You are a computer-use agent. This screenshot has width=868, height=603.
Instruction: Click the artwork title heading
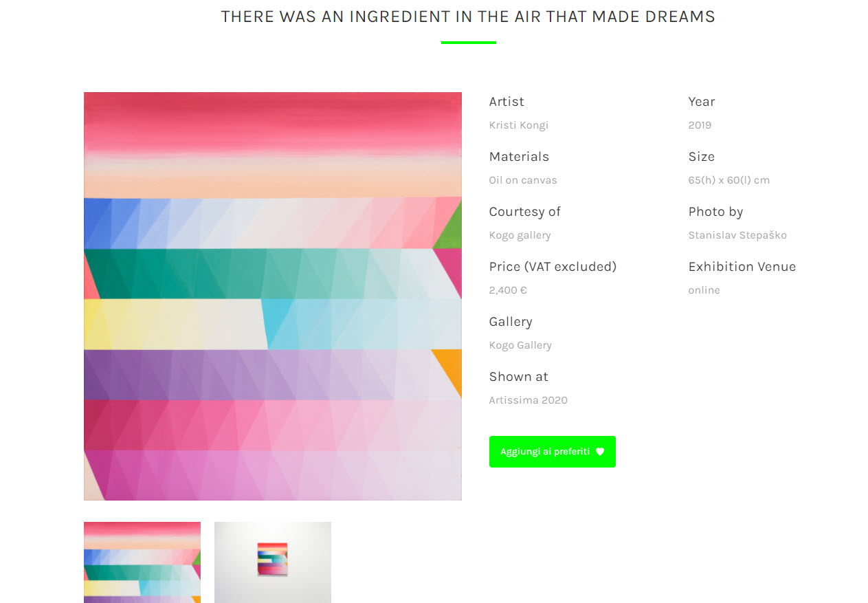pyautogui.click(x=468, y=17)
